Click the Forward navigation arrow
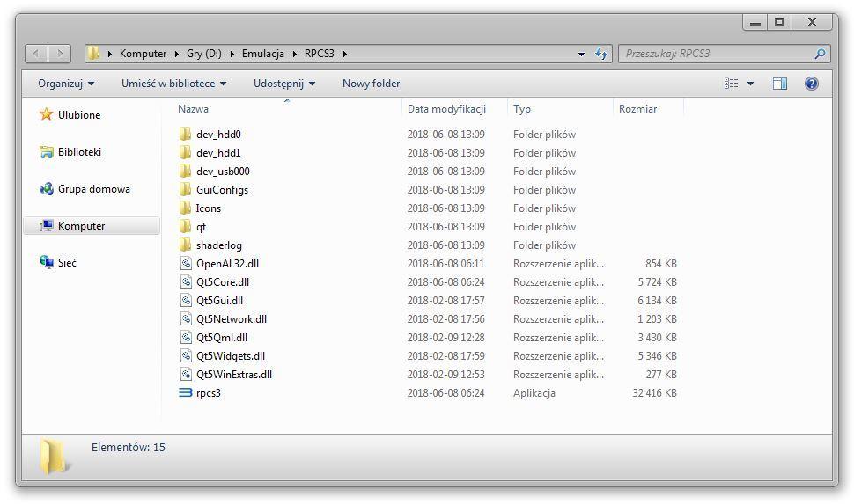Viewport: 854px width, 504px height. click(x=60, y=54)
